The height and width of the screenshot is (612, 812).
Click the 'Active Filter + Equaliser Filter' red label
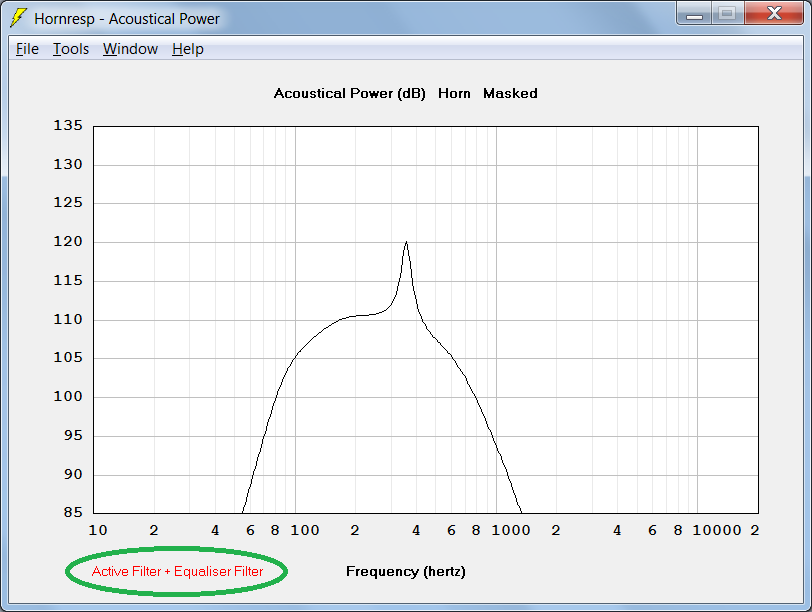tap(178, 571)
